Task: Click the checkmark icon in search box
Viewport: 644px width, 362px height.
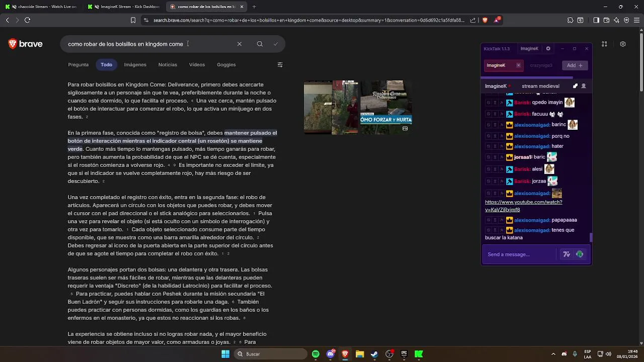Action: coord(276,44)
